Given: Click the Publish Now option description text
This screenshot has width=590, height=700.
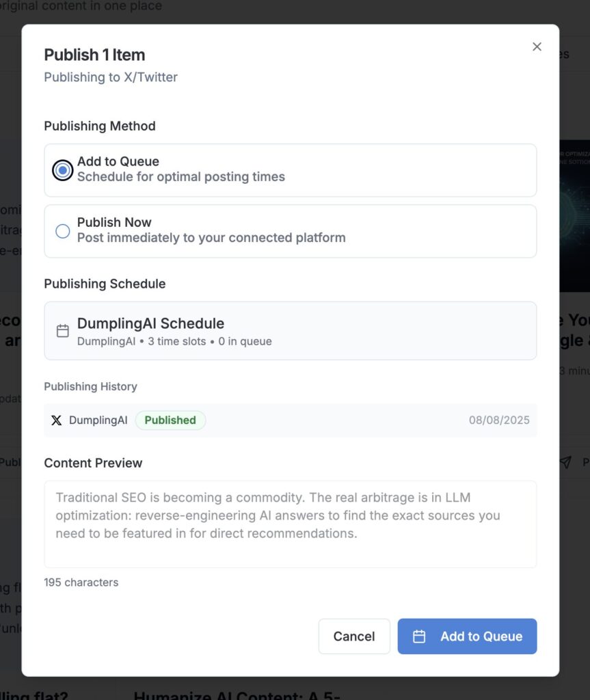Looking at the screenshot, I should (211, 237).
